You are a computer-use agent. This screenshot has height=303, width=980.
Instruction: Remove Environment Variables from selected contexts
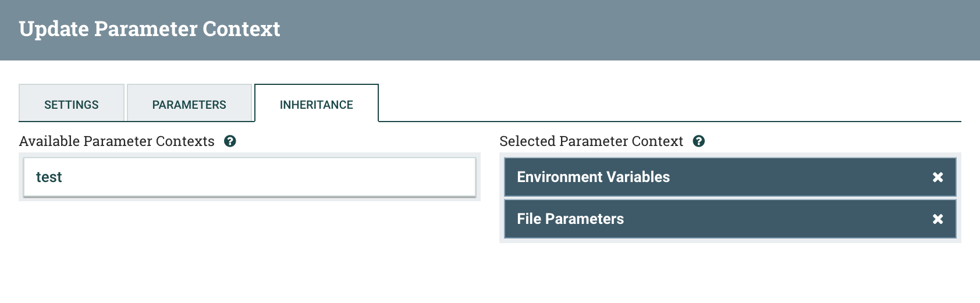(938, 177)
